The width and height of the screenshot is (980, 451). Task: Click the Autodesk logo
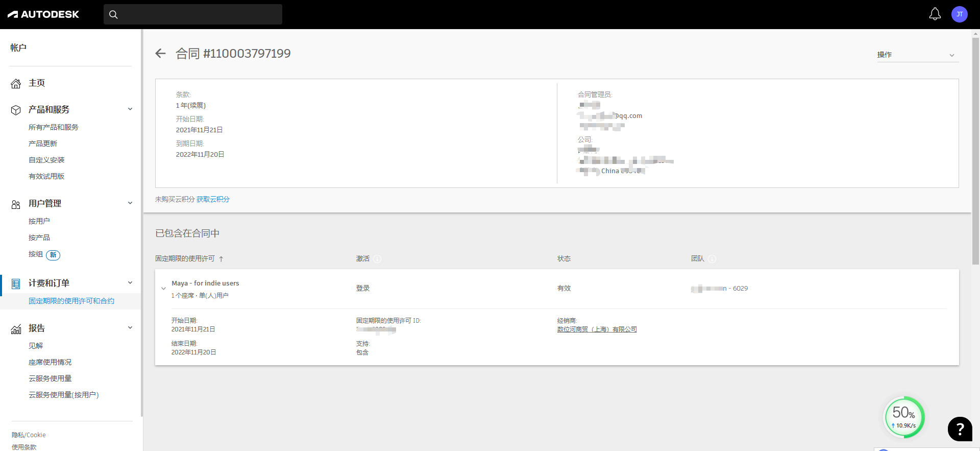point(43,14)
